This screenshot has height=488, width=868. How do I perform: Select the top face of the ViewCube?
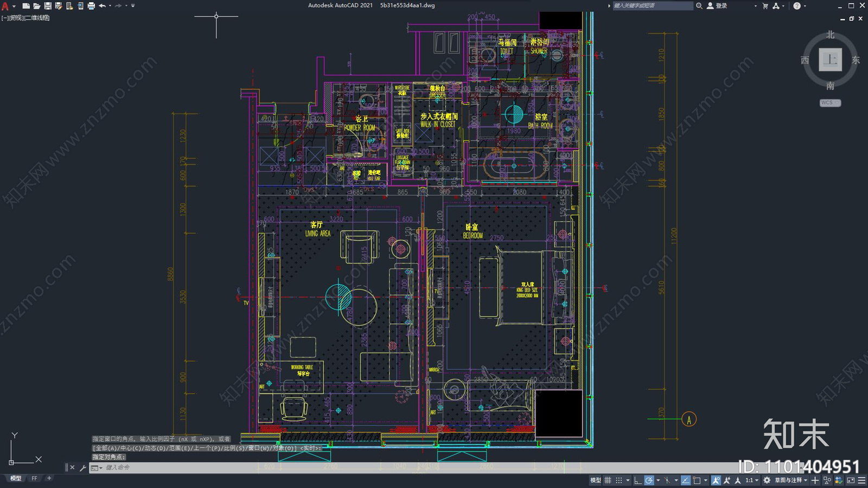pyautogui.click(x=830, y=60)
